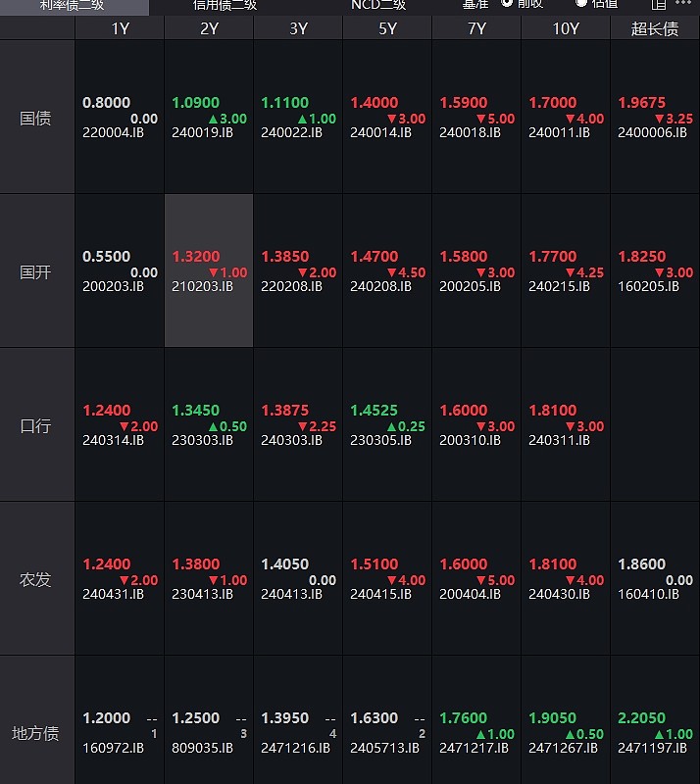Switch to the 利率债二级 tab
700x784 pixels.
click(x=74, y=5)
